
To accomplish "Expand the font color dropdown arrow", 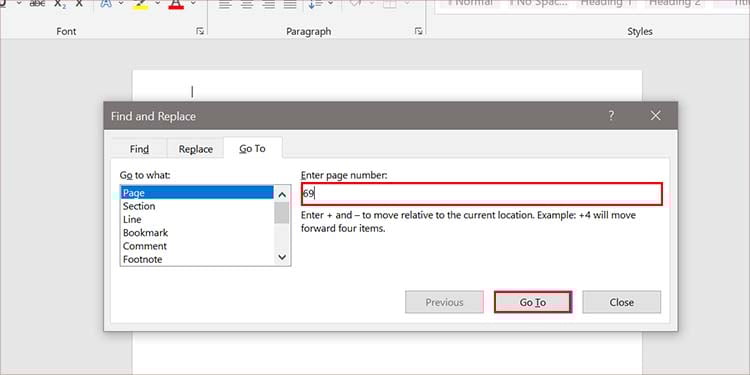I will 193,3.
